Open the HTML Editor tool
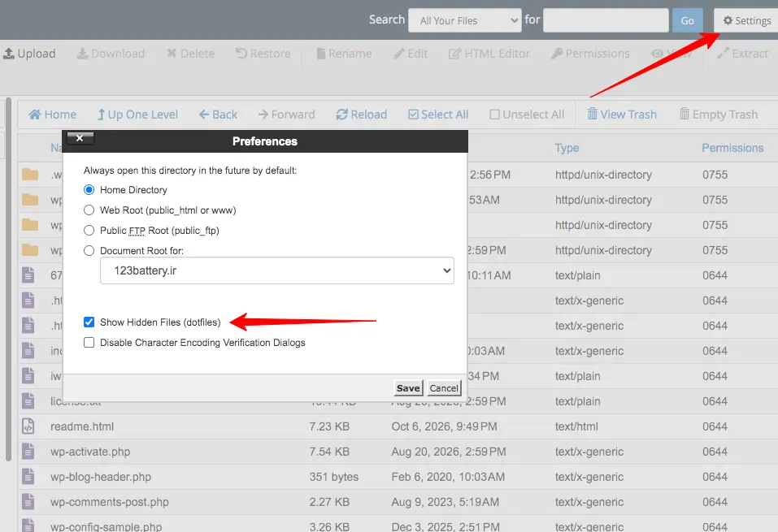This screenshot has height=532, width=778. point(489,54)
